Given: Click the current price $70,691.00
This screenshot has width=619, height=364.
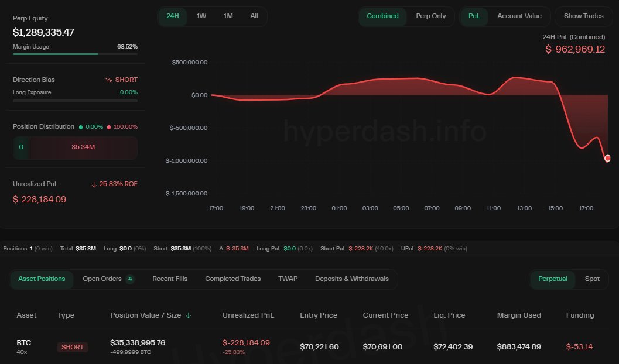Looking at the screenshot, I should pyautogui.click(x=382, y=347).
